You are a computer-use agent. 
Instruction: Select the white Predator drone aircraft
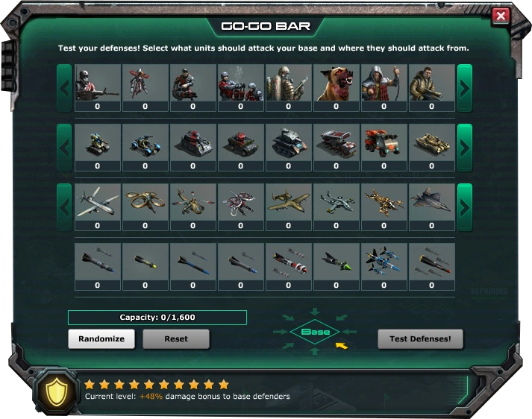click(x=98, y=207)
